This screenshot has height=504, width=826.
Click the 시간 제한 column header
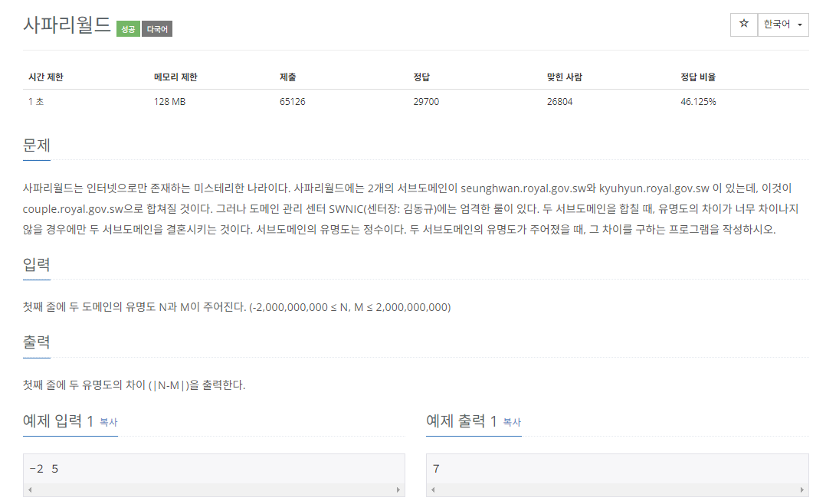coord(46,77)
